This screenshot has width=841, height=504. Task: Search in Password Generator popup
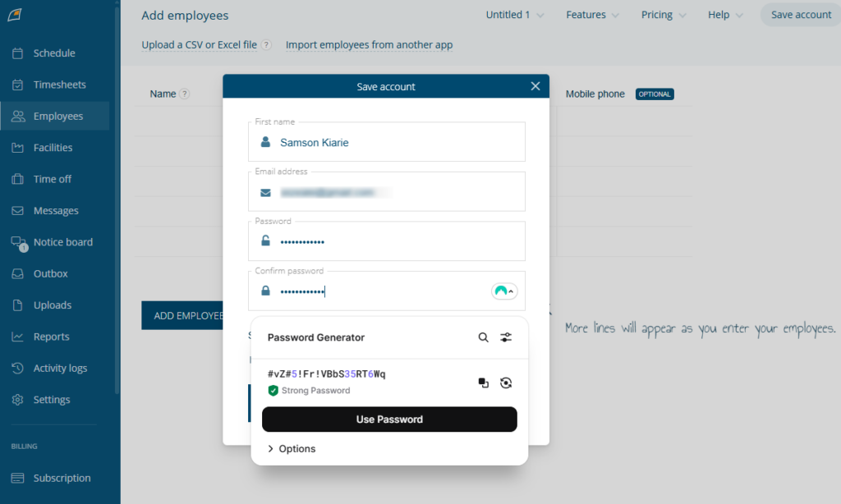click(x=483, y=337)
